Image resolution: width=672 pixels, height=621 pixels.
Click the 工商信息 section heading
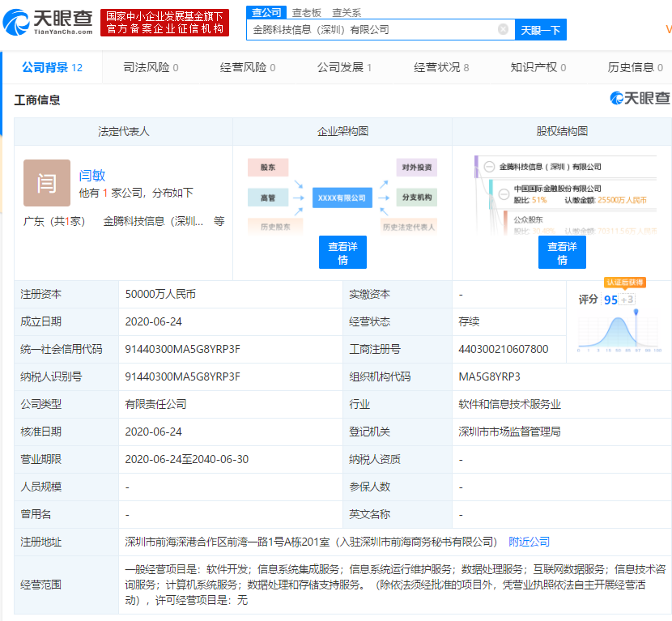tap(37, 100)
